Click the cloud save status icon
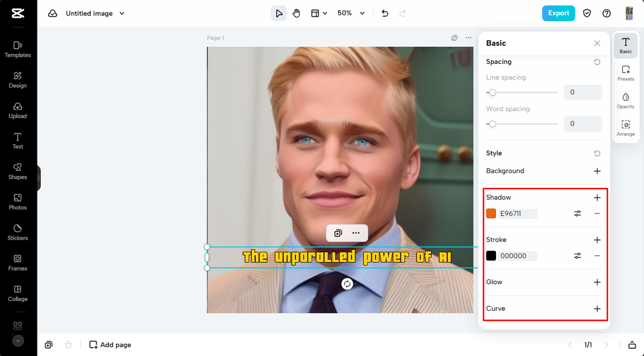 pyautogui.click(x=53, y=14)
